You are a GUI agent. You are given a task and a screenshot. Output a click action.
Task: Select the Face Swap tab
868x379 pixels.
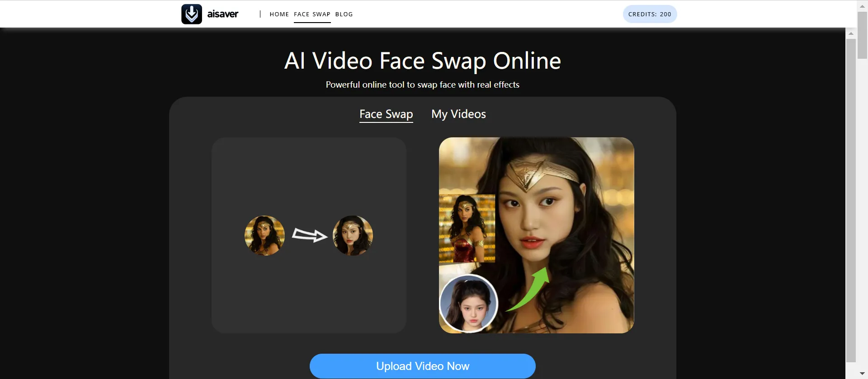click(x=386, y=114)
